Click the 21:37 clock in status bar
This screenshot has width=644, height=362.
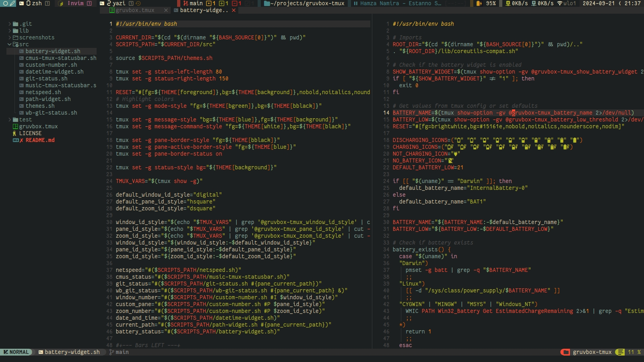tap(632, 3)
